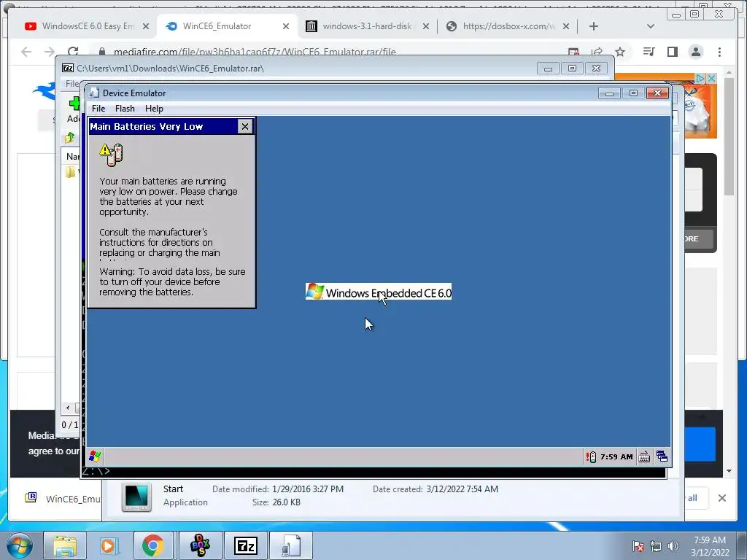Image resolution: width=747 pixels, height=560 pixels.
Task: Switch to the windows-3.1-hard-disk tab
Action: 367,26
